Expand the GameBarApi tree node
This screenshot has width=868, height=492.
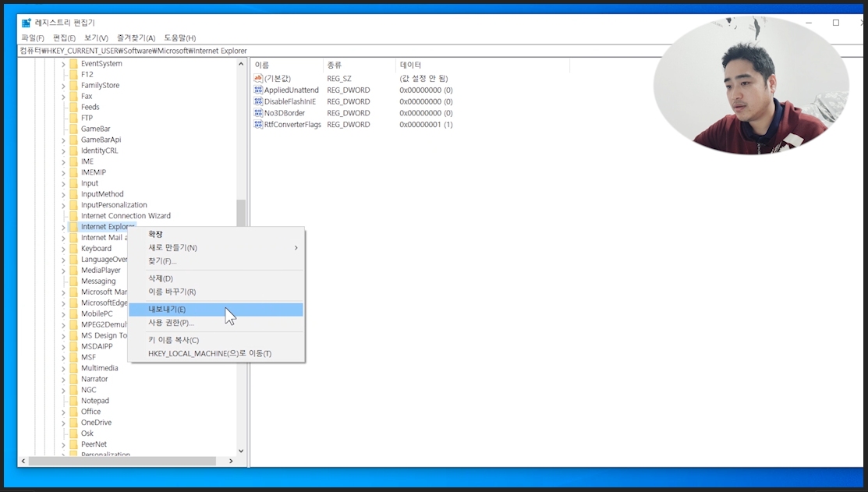[63, 140]
